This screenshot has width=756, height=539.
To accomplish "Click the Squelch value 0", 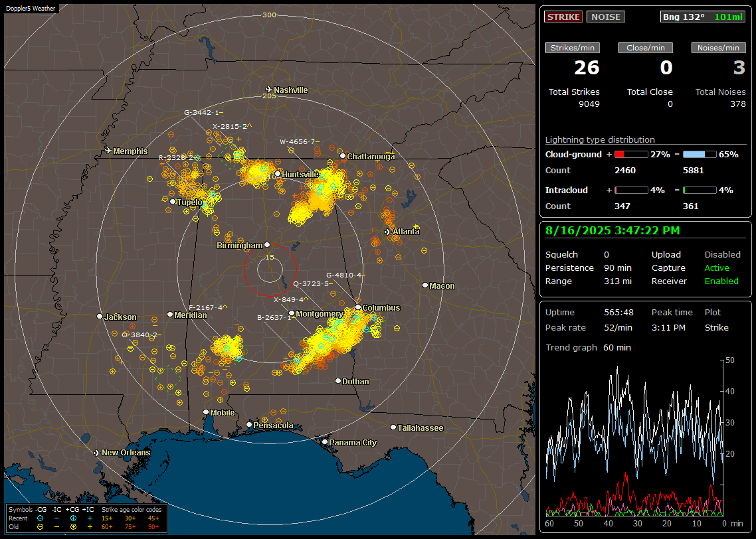I will coord(607,255).
